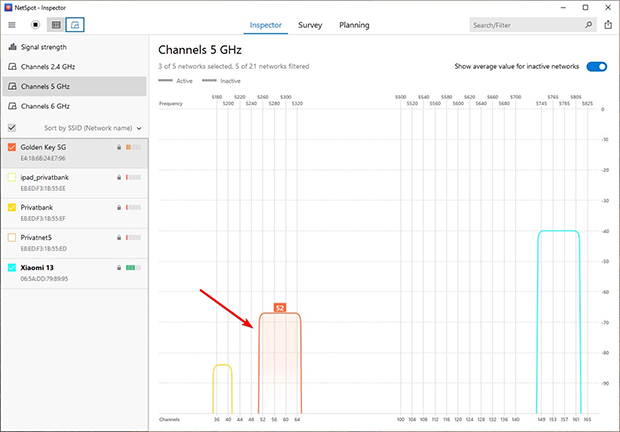Click the signal bars of Privatbank
Viewport: 620px width, 432px height.
[x=133, y=208]
